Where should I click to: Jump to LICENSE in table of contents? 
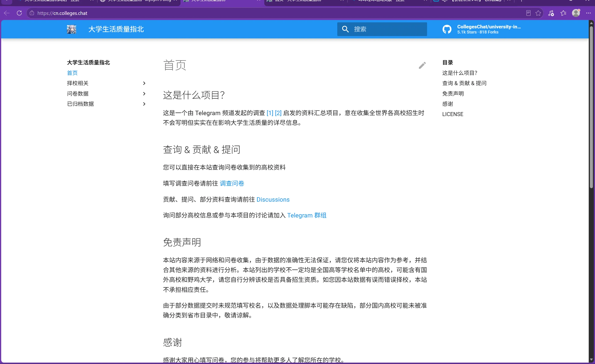[452, 114]
